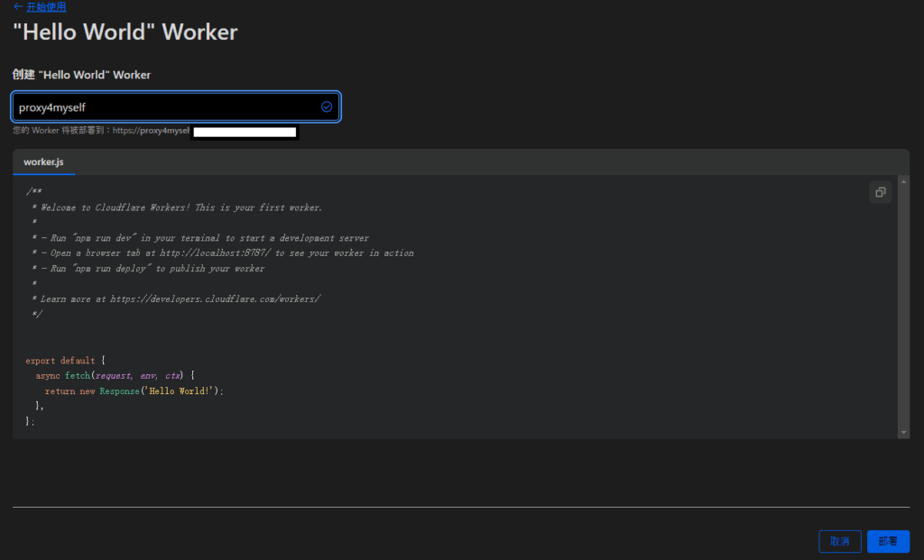
Task: Click the code editor scrollbar up arrow
Action: (x=904, y=181)
